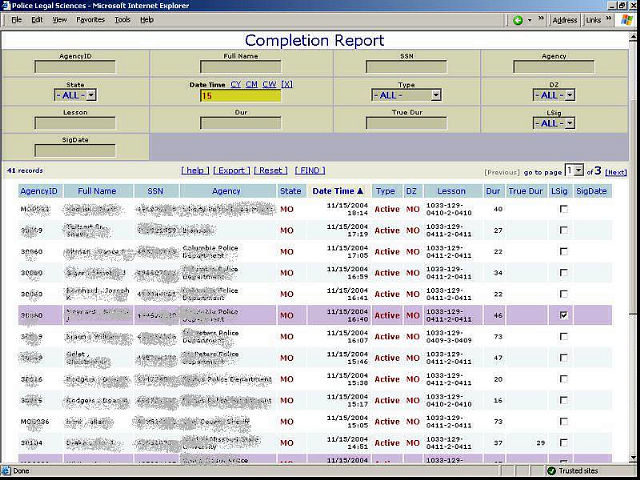Click the Full Name filter text box
Image resolution: width=640 pixels, height=480 pixels.
point(241,68)
